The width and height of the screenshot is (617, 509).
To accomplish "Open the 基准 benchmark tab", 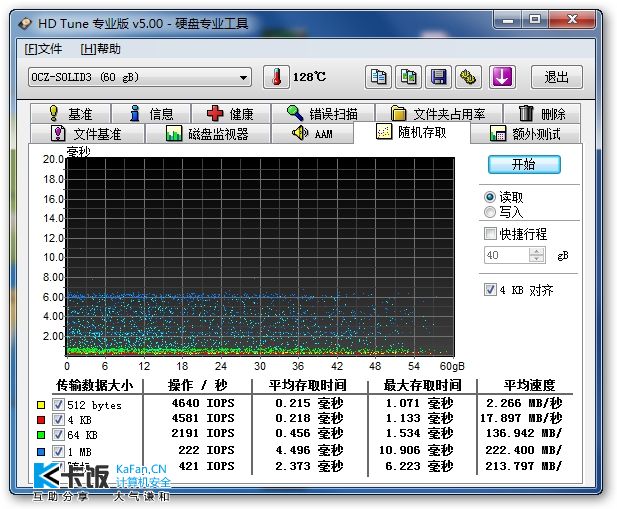I will 70,114.
